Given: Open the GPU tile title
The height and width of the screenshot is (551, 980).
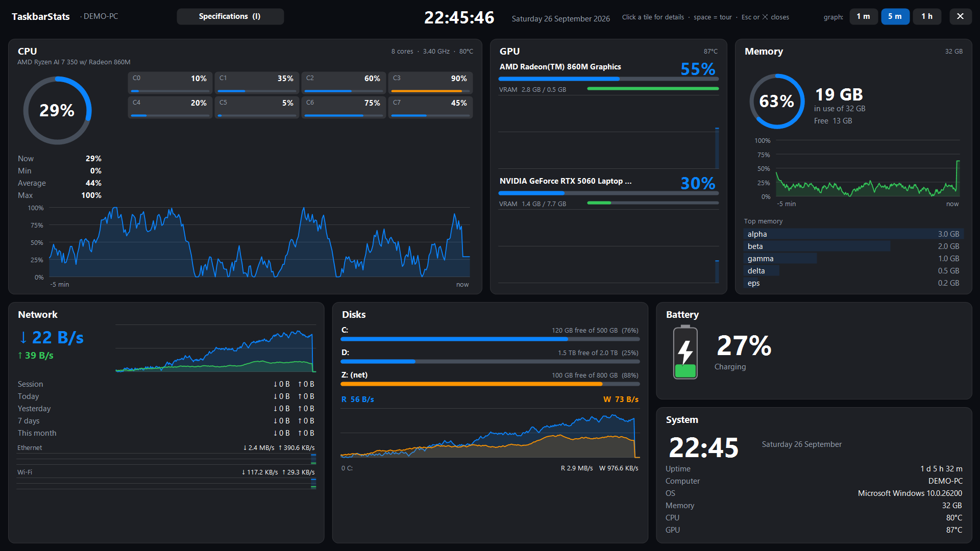Looking at the screenshot, I should (509, 52).
